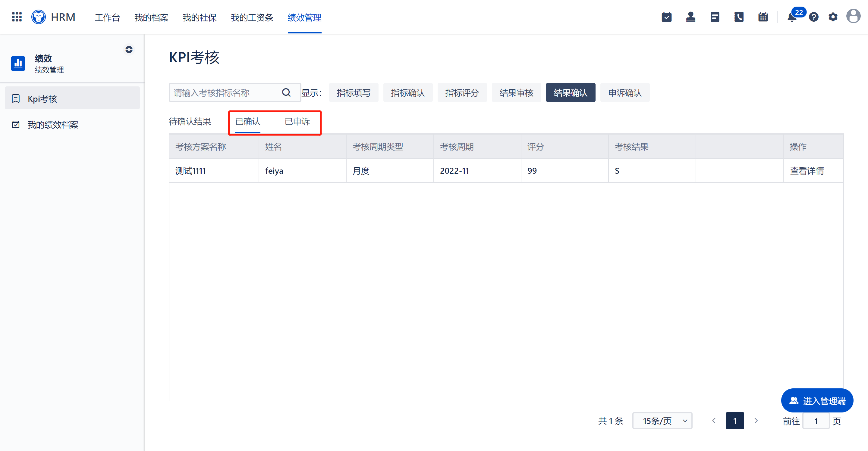Switch to the 待确认结果 tab
Viewport: 868px width, 451px height.
(190, 122)
